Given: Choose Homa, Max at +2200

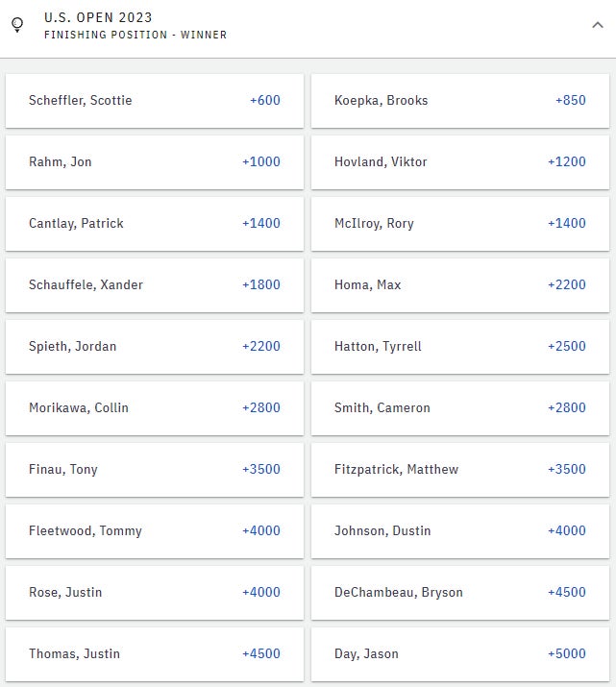Looking at the screenshot, I should pyautogui.click(x=459, y=285).
